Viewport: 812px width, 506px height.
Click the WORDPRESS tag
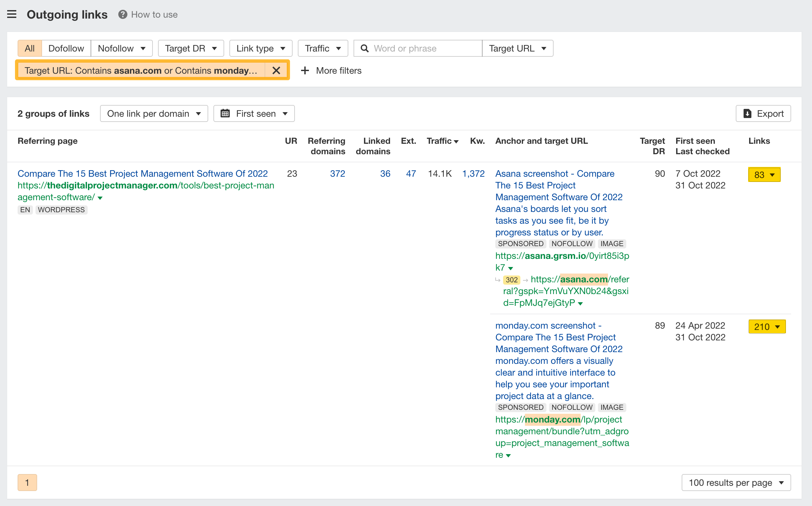coord(61,210)
